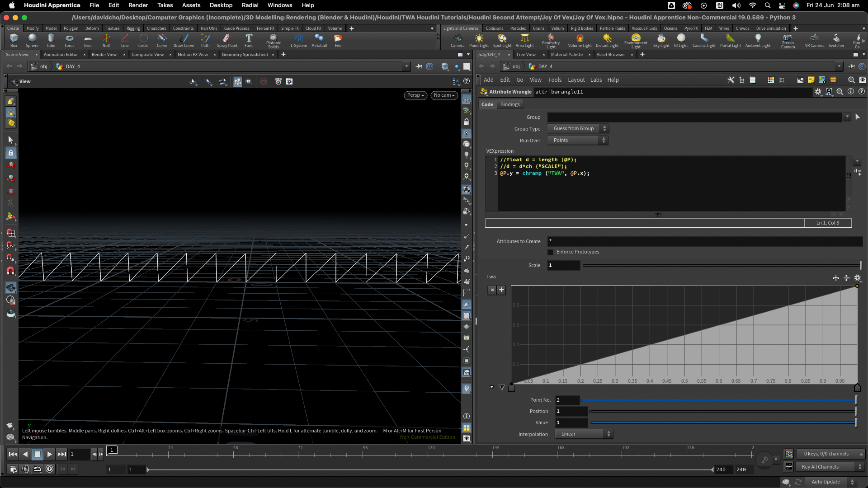Click the Torus shelf tool
Viewport: 868px width, 488px height.
point(69,40)
